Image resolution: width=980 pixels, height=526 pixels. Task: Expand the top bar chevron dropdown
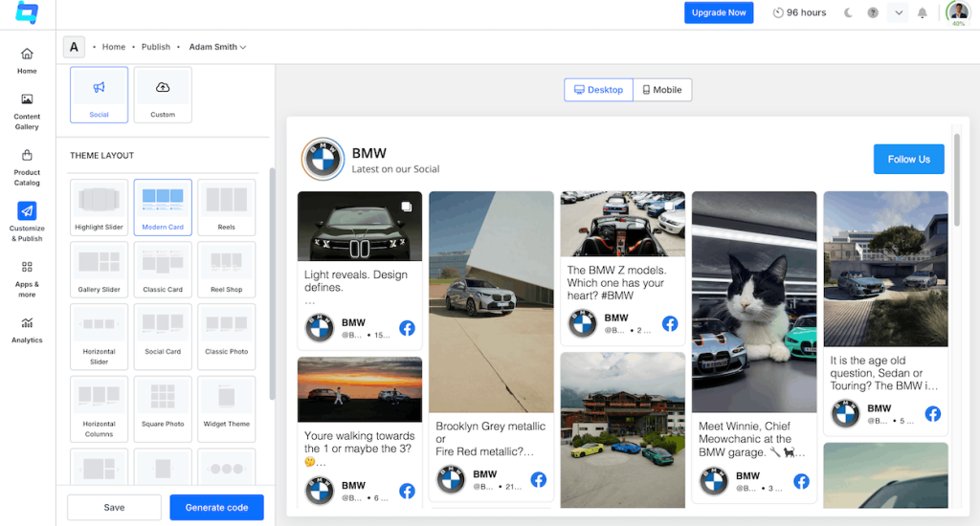click(x=898, y=12)
